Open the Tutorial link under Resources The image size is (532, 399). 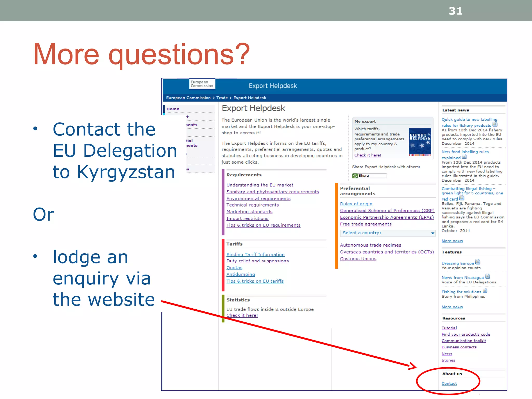point(449,328)
